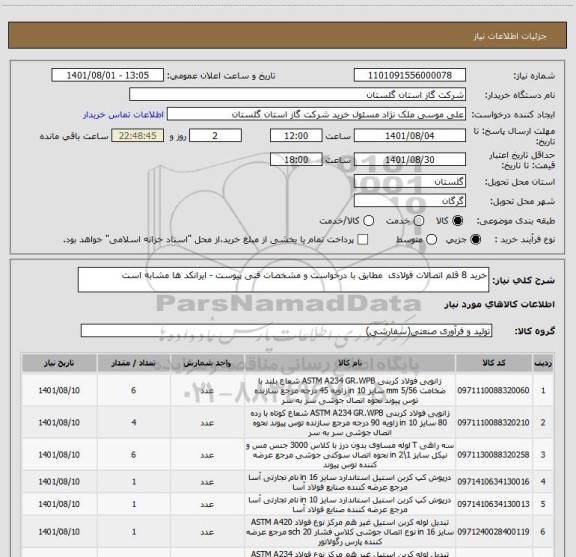
Task: Click item code 0971130088320258
Action: click(x=493, y=454)
